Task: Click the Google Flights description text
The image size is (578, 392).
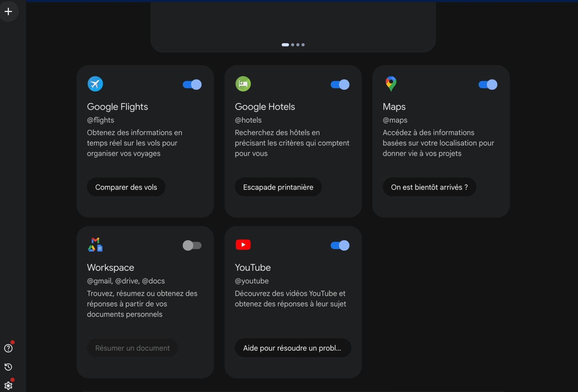Action: pos(134,143)
